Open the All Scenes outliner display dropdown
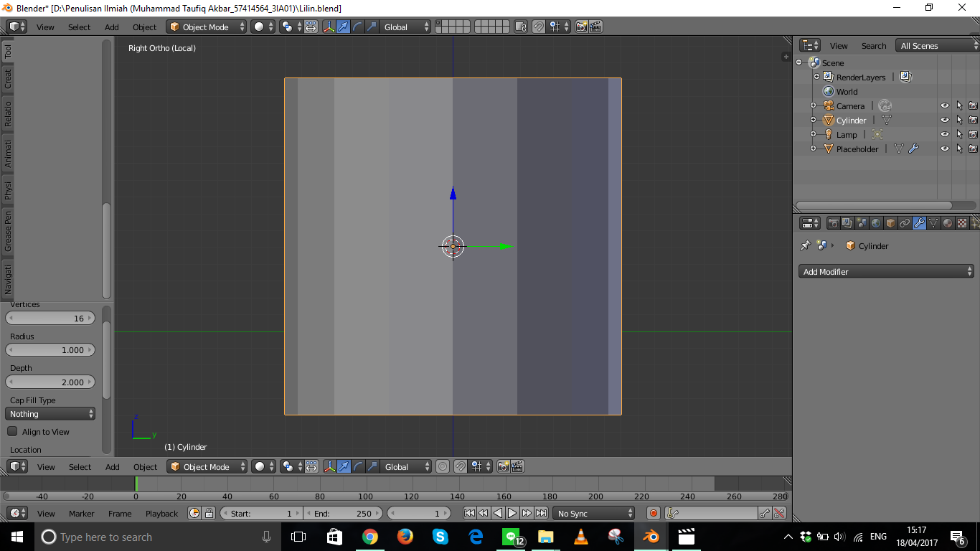 point(937,45)
